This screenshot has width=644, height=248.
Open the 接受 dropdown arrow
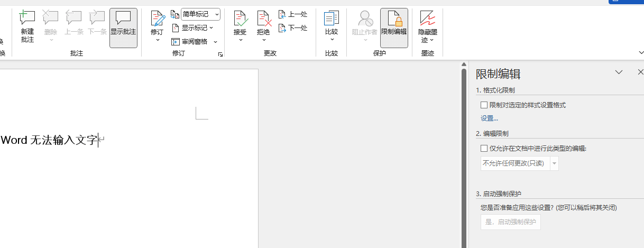click(x=240, y=40)
